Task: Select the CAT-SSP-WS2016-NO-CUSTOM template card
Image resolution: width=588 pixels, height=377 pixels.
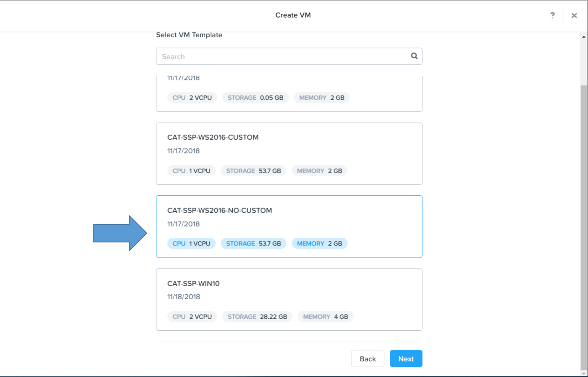Action: pyautogui.click(x=289, y=227)
